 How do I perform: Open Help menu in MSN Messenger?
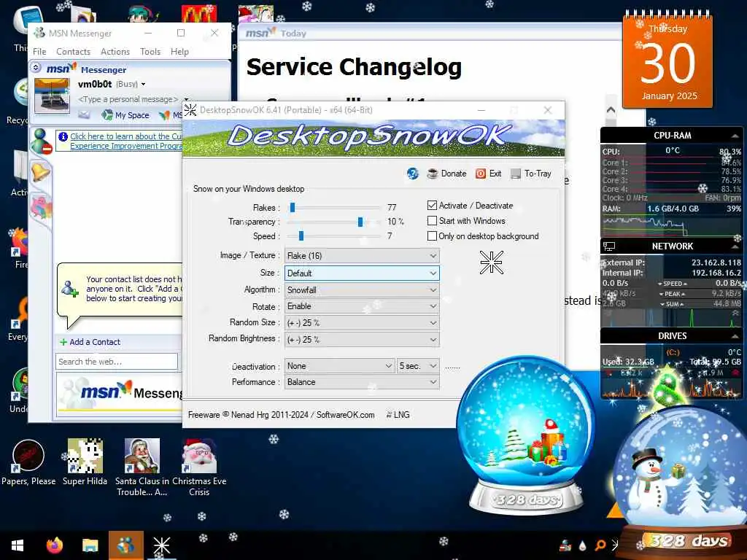[x=179, y=52]
